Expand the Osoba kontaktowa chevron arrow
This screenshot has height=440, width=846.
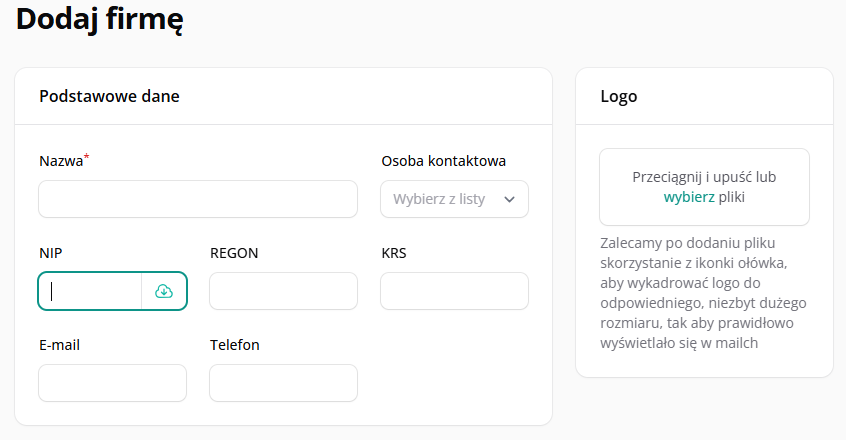coord(509,200)
